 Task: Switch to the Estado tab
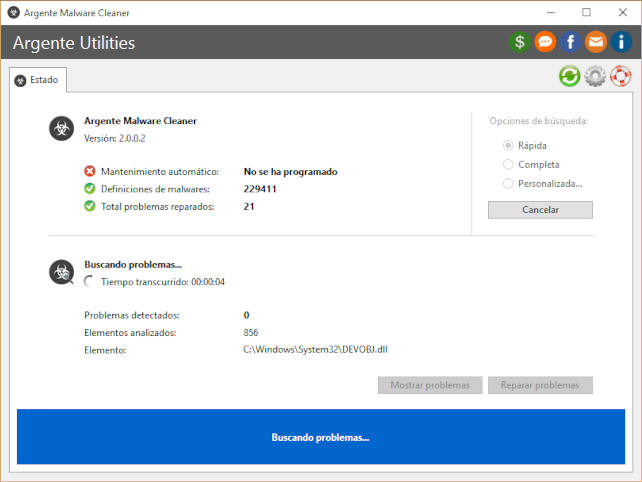pos(38,80)
